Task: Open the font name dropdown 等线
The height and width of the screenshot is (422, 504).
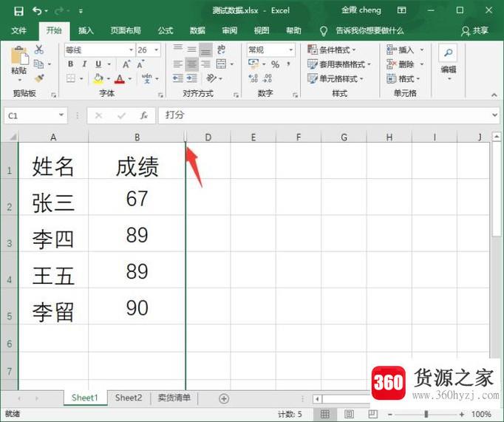Action: pos(131,50)
